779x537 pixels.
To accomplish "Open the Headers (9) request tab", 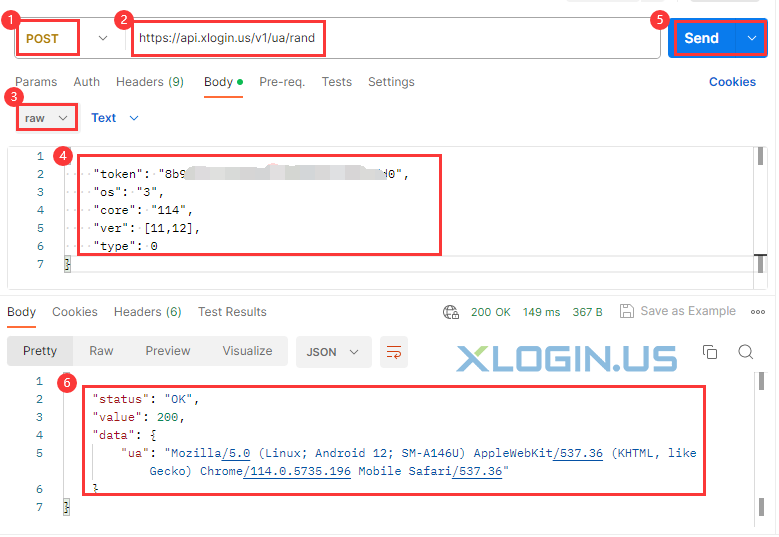I will point(150,82).
